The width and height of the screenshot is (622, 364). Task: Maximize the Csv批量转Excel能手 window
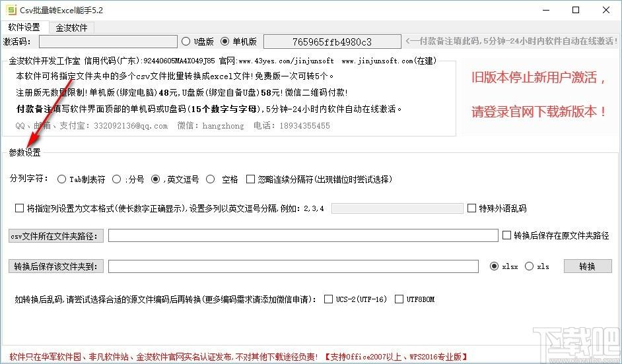(x=576, y=11)
